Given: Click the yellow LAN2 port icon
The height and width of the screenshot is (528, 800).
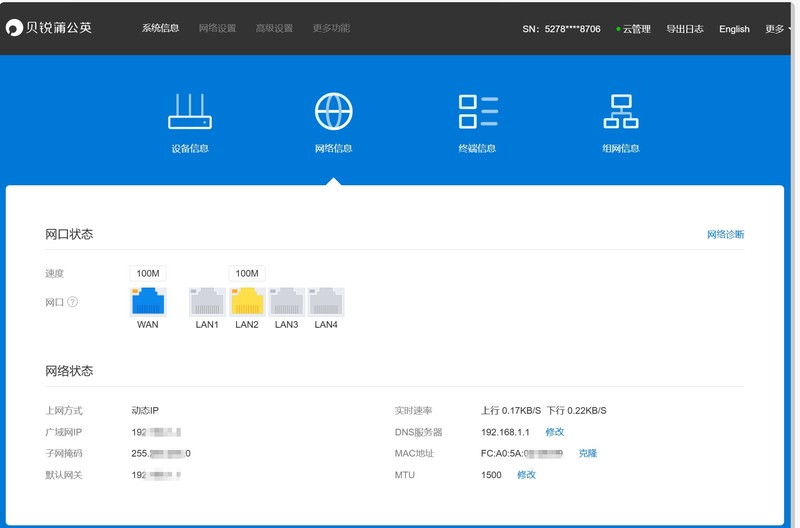Looking at the screenshot, I should point(247,301).
